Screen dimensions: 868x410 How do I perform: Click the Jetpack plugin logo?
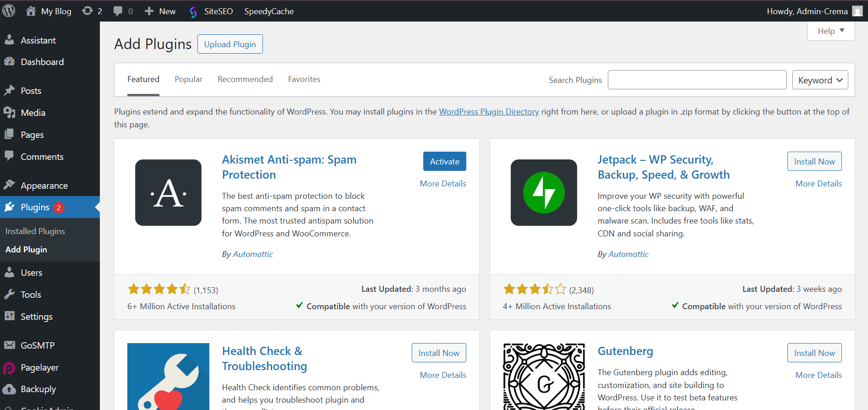click(x=544, y=192)
